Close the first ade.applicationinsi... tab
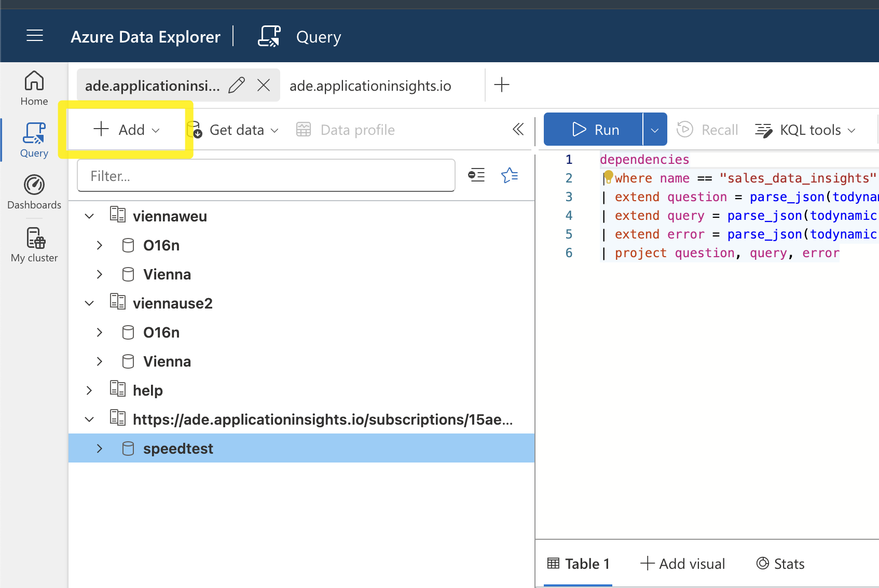 click(x=264, y=85)
